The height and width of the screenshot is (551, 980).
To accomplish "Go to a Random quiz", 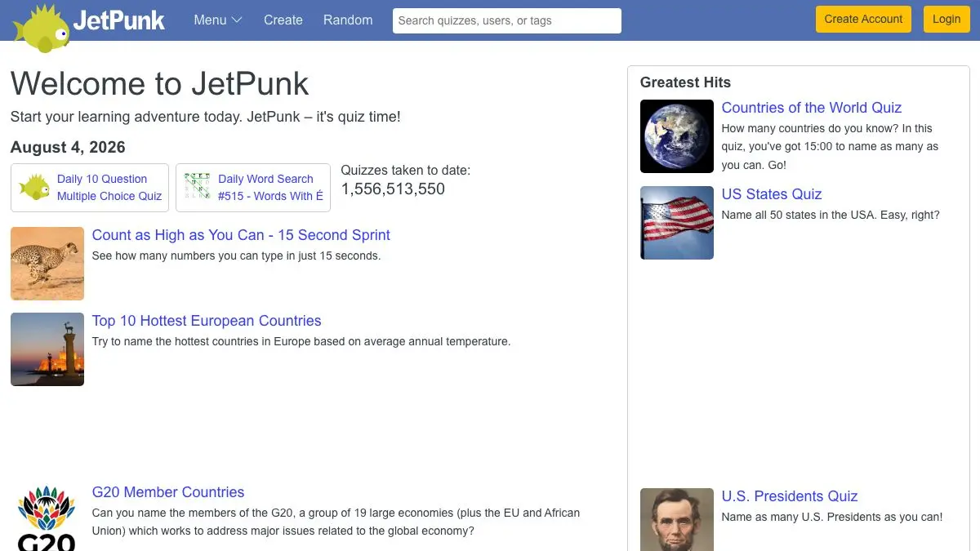I will pos(348,20).
